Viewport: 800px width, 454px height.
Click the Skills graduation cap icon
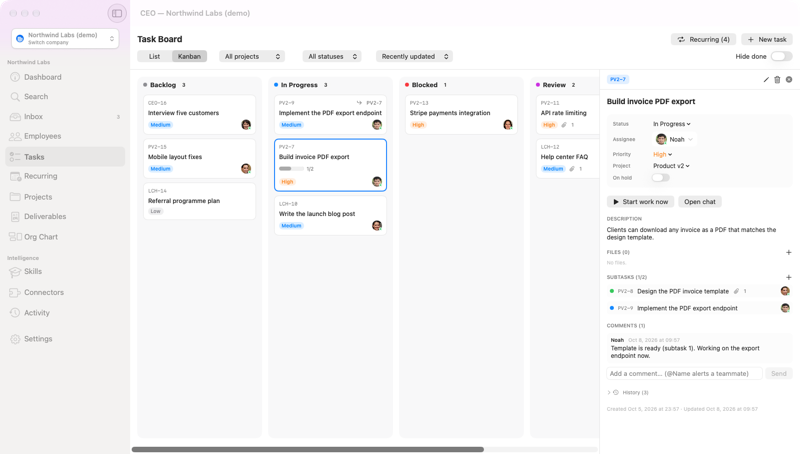(15, 272)
